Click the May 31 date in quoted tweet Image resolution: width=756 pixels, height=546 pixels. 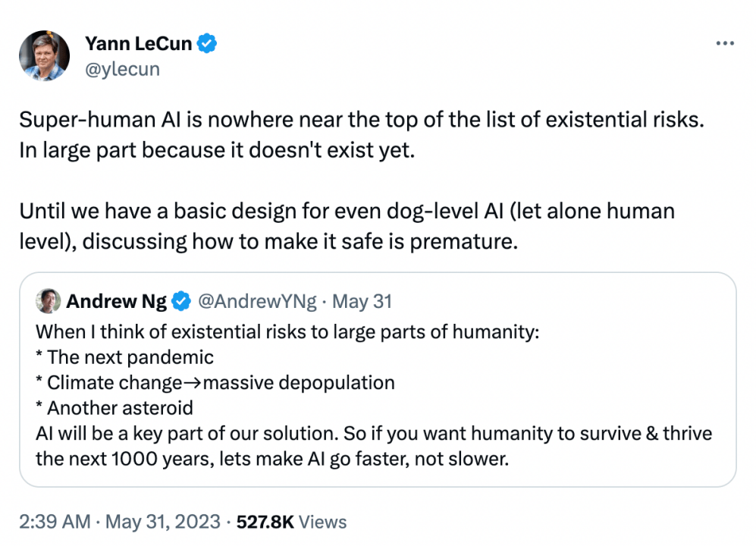coord(362,302)
